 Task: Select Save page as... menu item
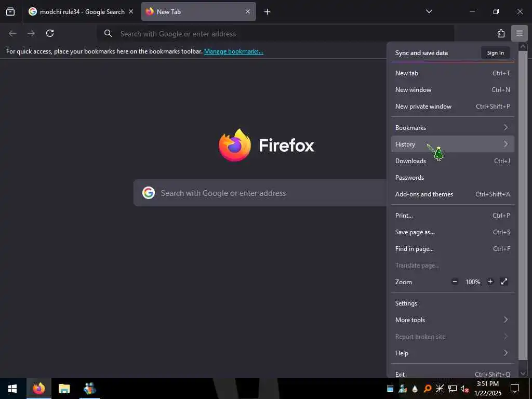(x=453, y=232)
